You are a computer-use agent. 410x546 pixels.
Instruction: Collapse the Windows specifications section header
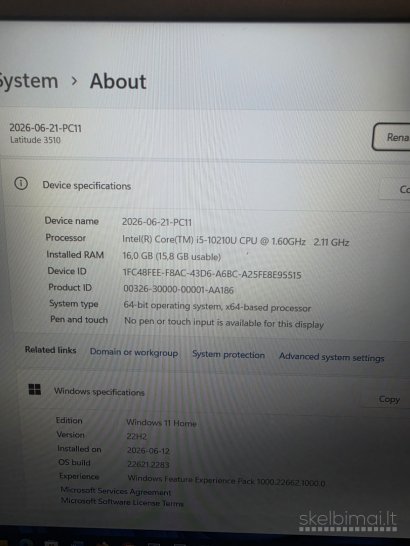point(213,392)
